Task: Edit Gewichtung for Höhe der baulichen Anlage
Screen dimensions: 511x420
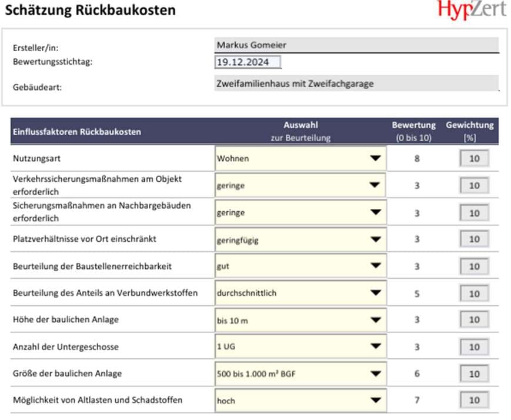Action: coord(474,320)
